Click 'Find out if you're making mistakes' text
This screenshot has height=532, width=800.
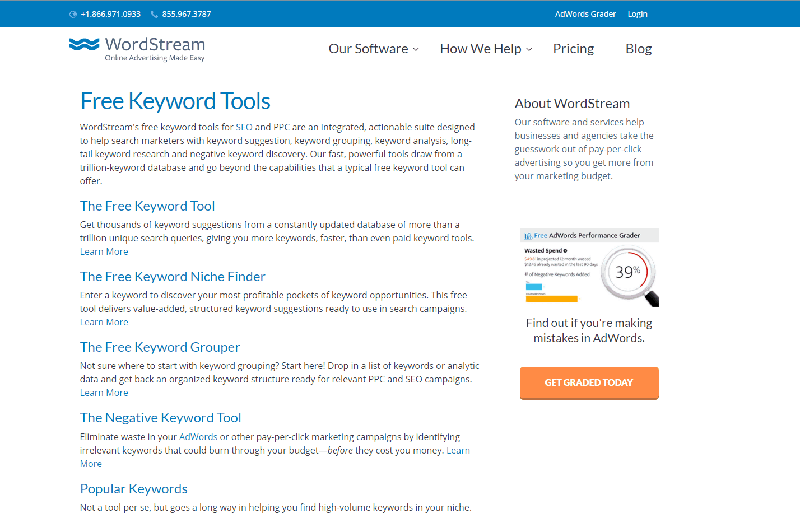point(589,331)
